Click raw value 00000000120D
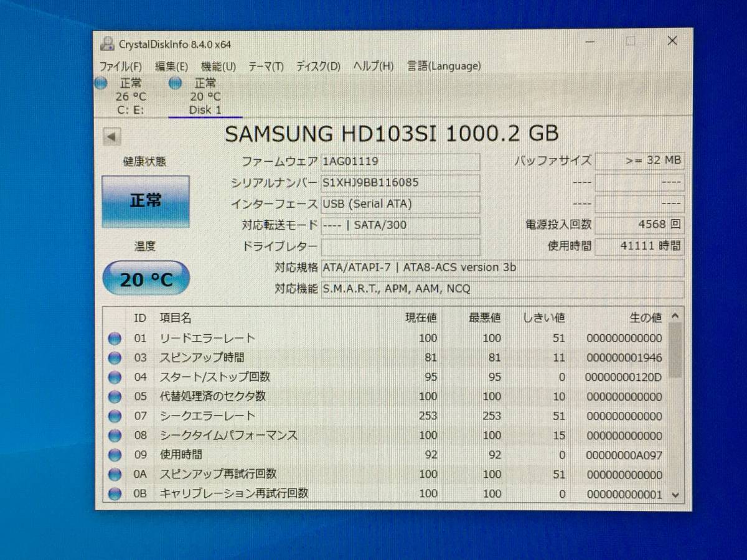The image size is (747, 560). [x=624, y=377]
